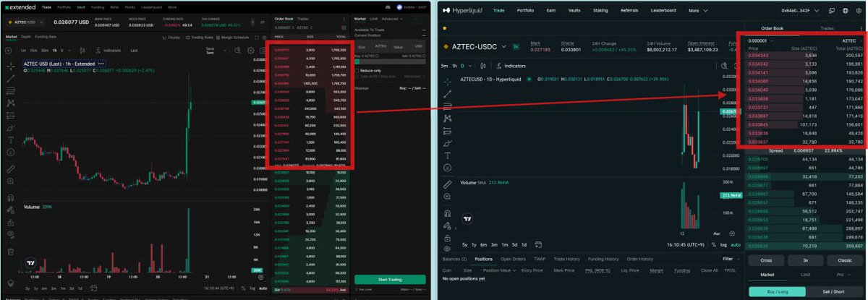Select crosshair tool in Extended chart
This screenshot has height=300, width=868.
(x=11, y=65)
